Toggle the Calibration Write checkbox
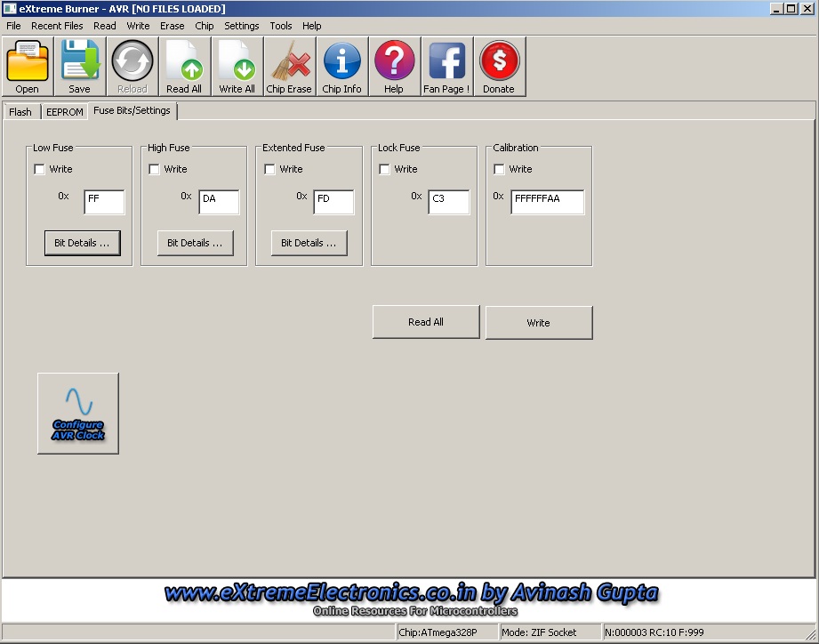 [500, 169]
